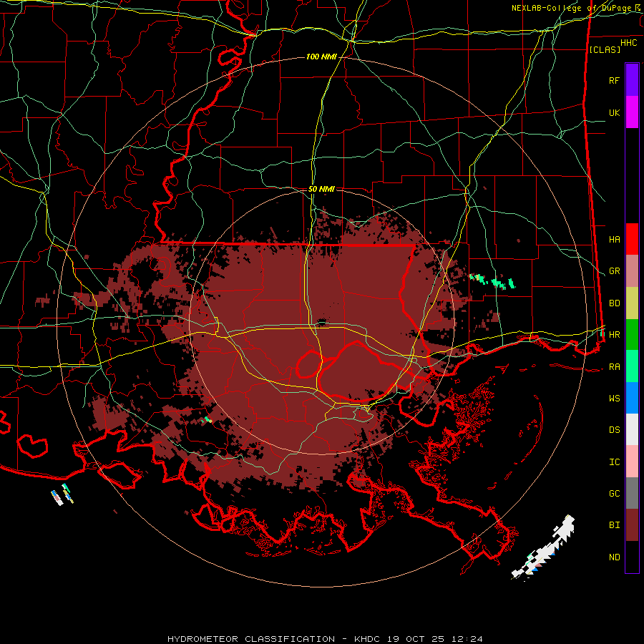Click the 100 NMI range ring label
Screen dimensions: 644x644
coord(321,57)
